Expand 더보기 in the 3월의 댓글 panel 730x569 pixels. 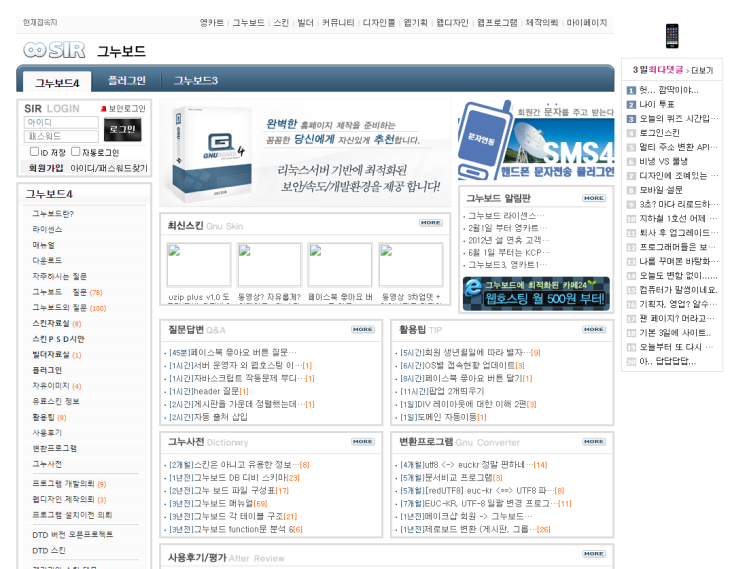702,70
